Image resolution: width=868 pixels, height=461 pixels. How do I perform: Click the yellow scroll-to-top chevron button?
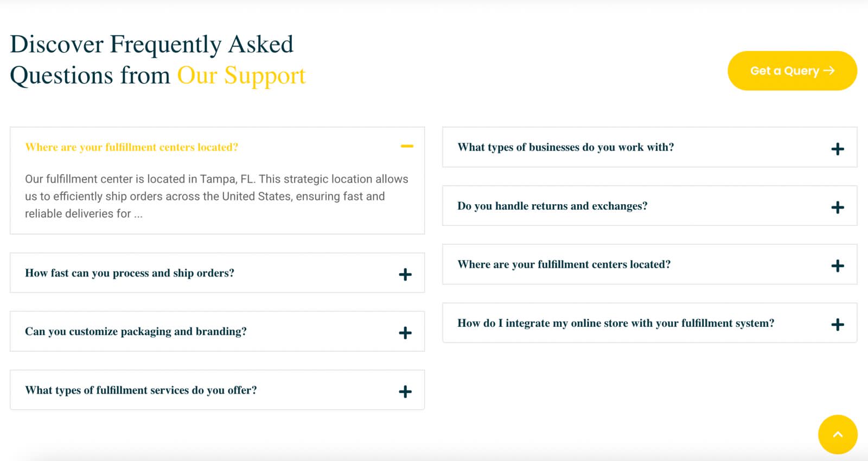(x=838, y=434)
